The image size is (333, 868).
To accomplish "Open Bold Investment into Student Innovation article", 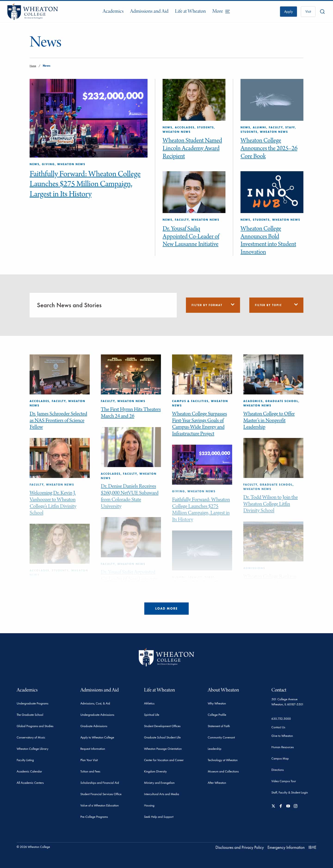I will pyautogui.click(x=268, y=240).
